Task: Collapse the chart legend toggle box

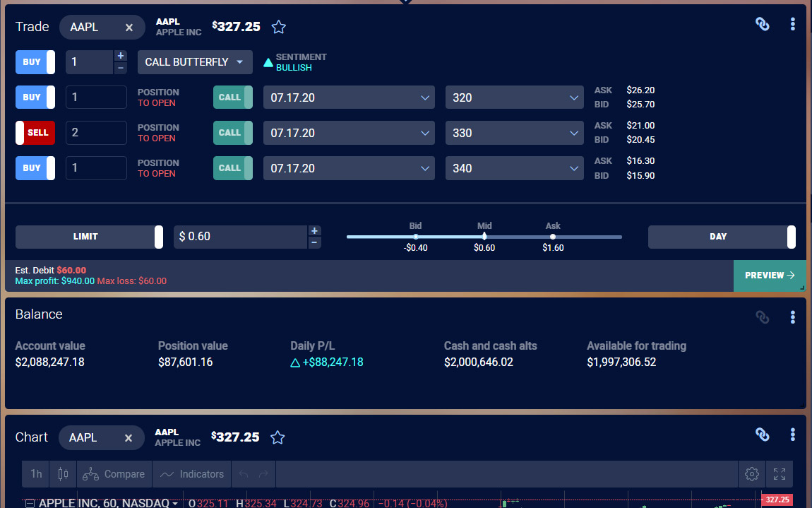Action: 30,503
